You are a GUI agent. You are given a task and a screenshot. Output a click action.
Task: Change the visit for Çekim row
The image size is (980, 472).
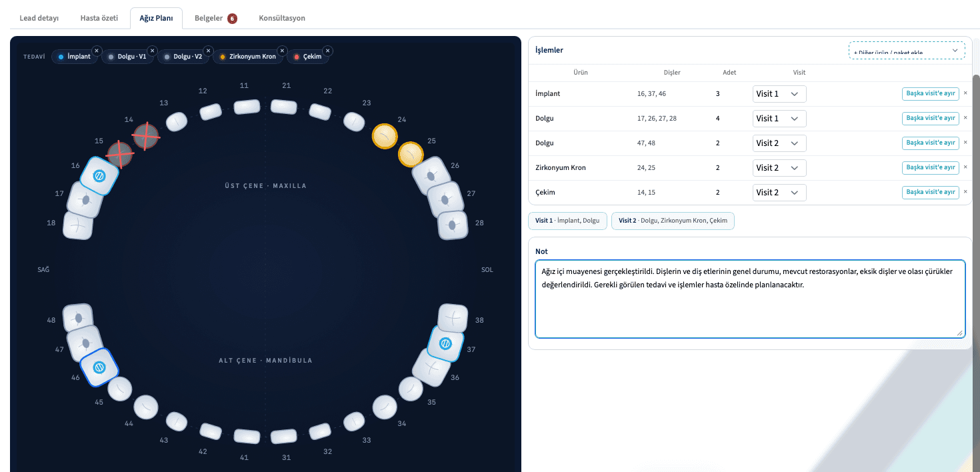click(x=779, y=193)
